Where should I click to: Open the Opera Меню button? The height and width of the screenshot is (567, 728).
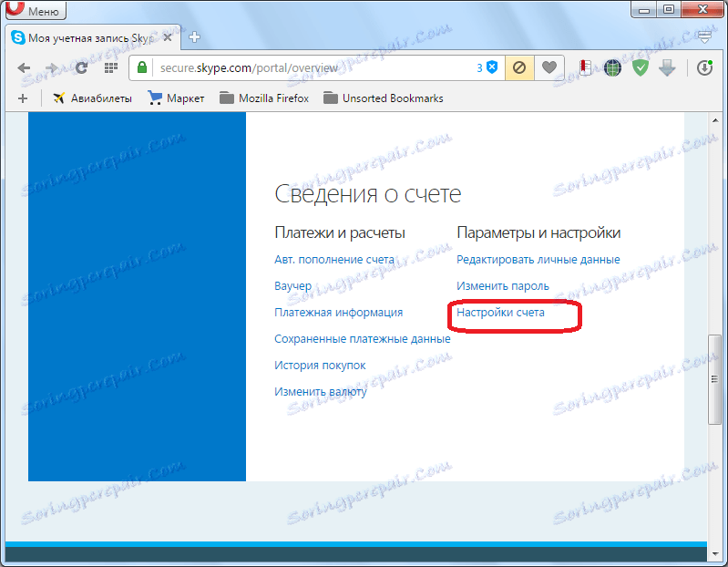(36, 10)
